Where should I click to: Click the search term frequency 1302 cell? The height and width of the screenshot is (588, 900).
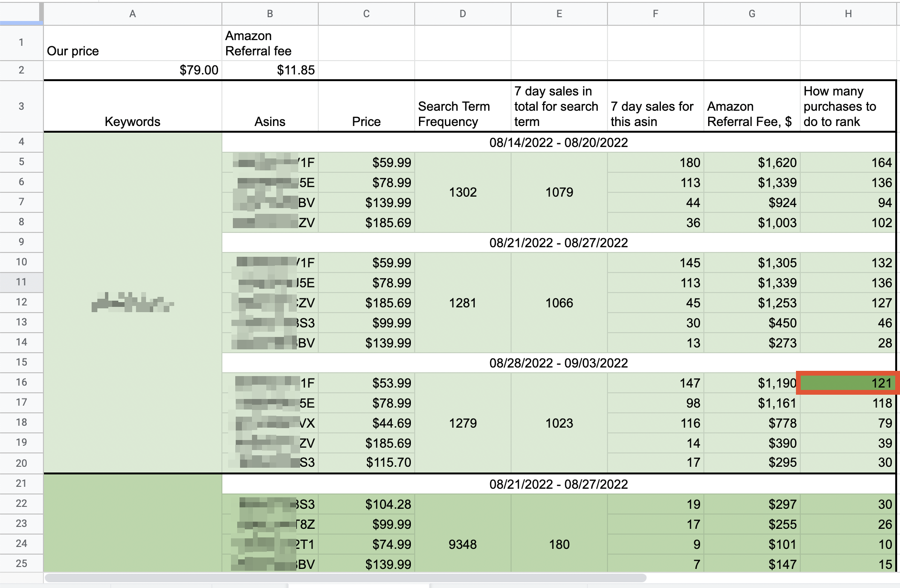(462, 192)
